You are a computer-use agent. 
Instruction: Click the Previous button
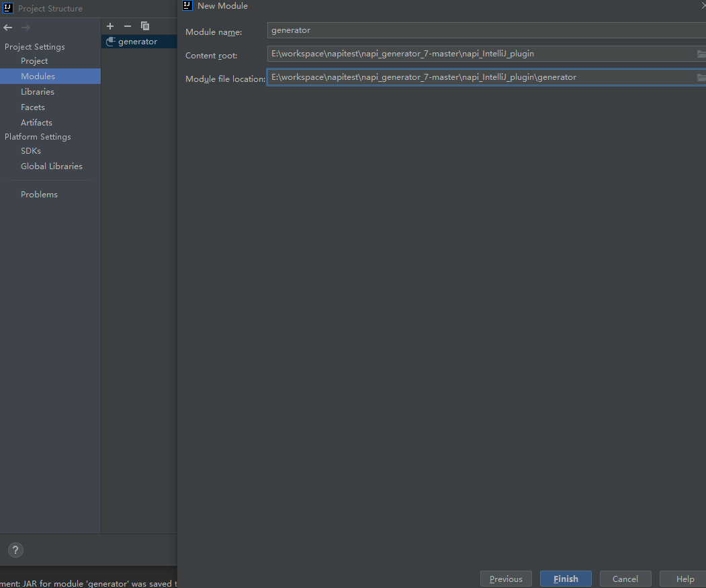(x=506, y=579)
